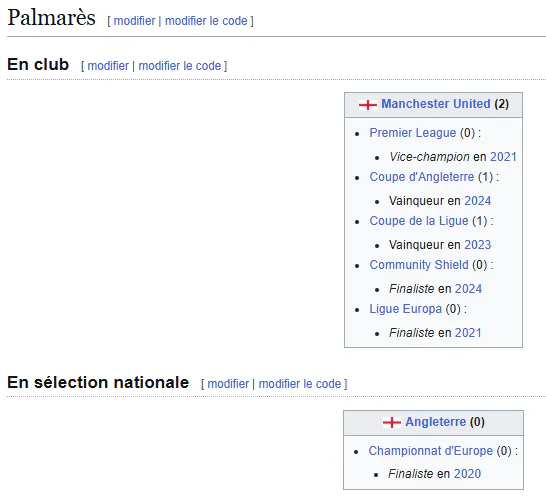Open the Coupe d'Angleterre link
Screen dimensions: 546x502
(422, 177)
